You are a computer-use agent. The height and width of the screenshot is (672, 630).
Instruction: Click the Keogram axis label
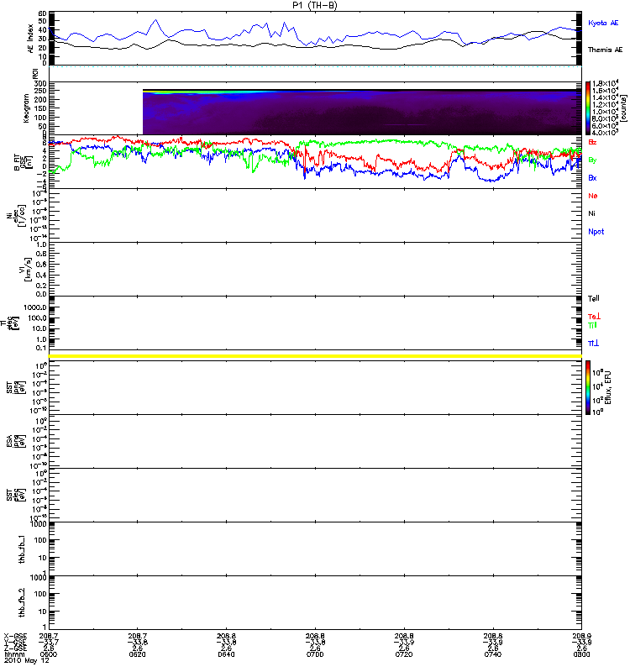(26, 108)
